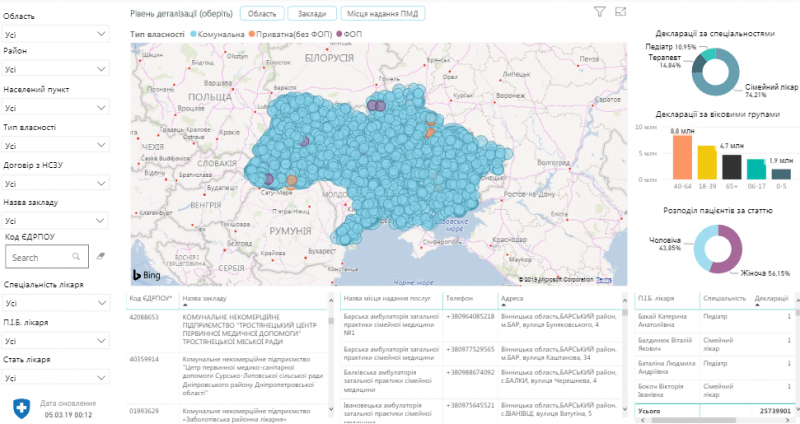Open the Область dropdown

click(x=56, y=34)
